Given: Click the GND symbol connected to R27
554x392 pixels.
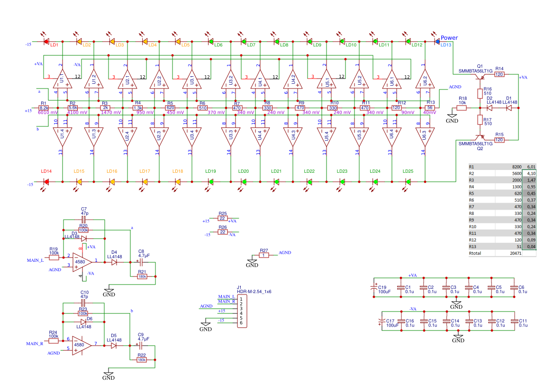Looking at the screenshot, I should point(252,263).
